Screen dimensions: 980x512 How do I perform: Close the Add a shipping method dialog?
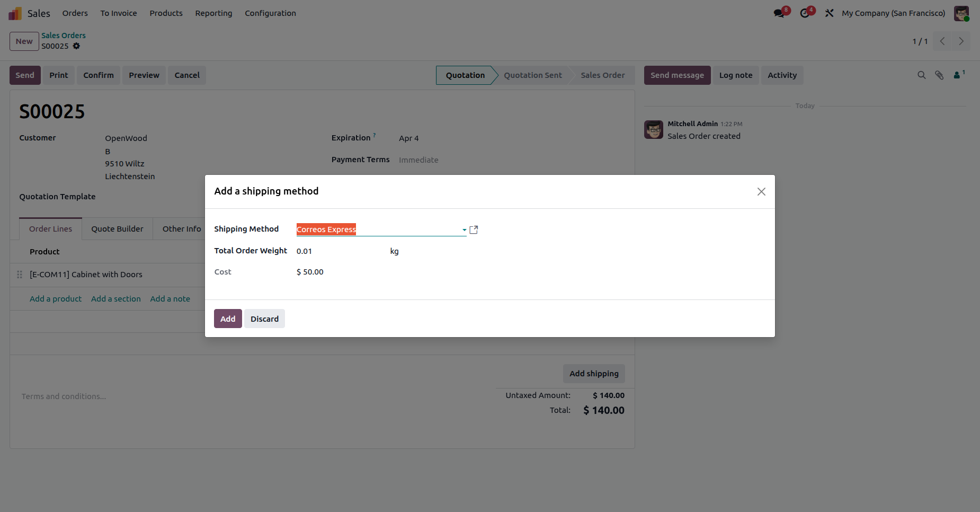pos(761,192)
